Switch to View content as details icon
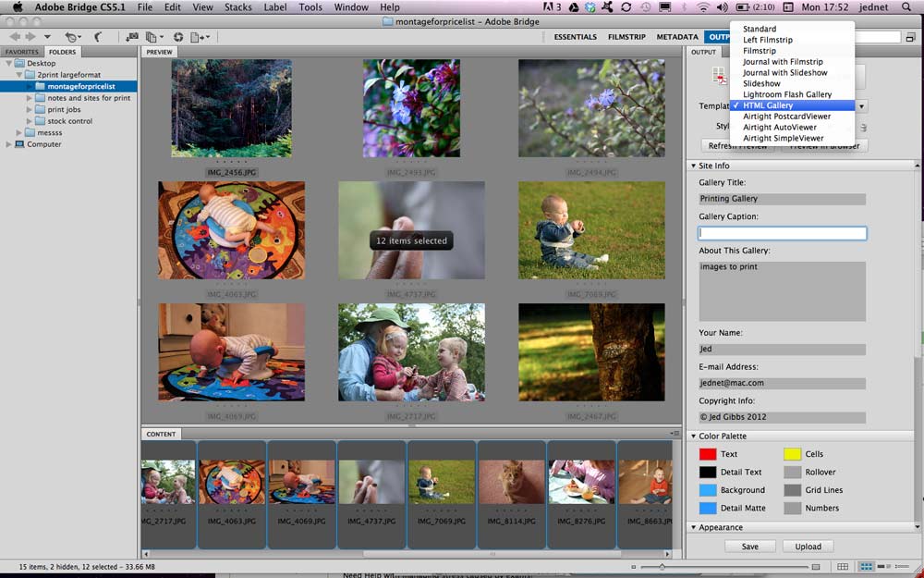Screen dimensions: 924x578 point(884,567)
